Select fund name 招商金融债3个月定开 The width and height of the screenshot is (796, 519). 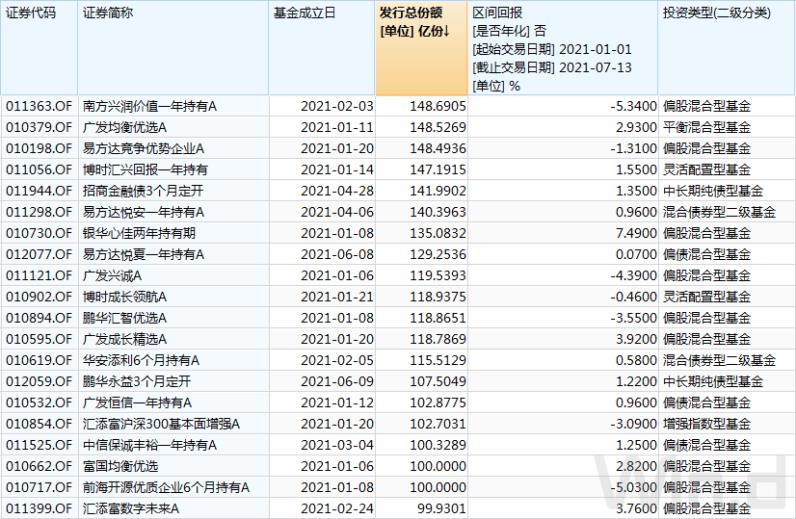pyautogui.click(x=143, y=191)
